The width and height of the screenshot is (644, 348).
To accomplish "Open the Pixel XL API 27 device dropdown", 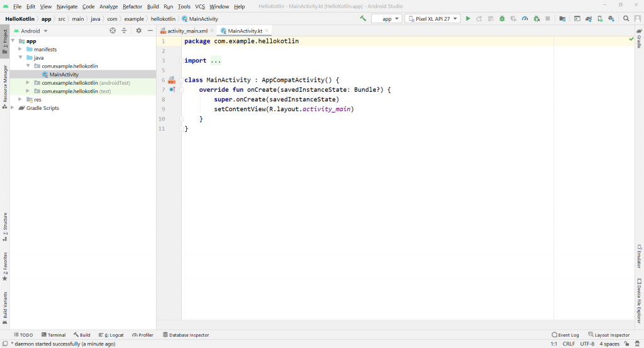I will pos(433,19).
